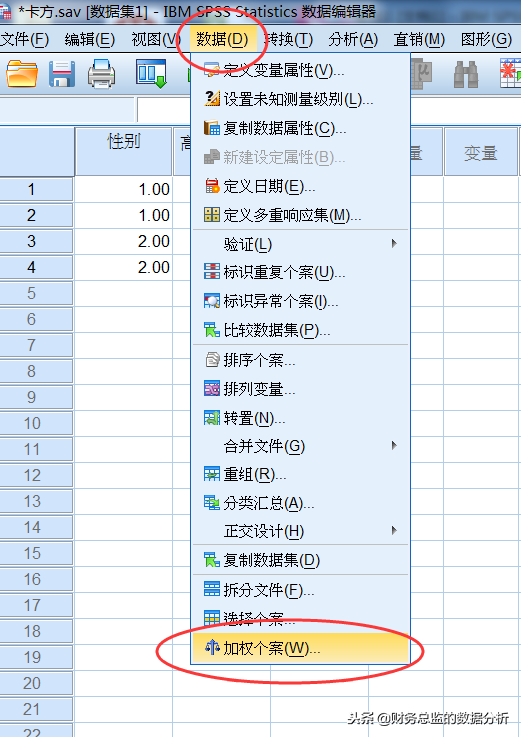This screenshot has width=521, height=737.
Task: Choose 设置未知测量级别(L) menu entry
Action: pos(300,99)
